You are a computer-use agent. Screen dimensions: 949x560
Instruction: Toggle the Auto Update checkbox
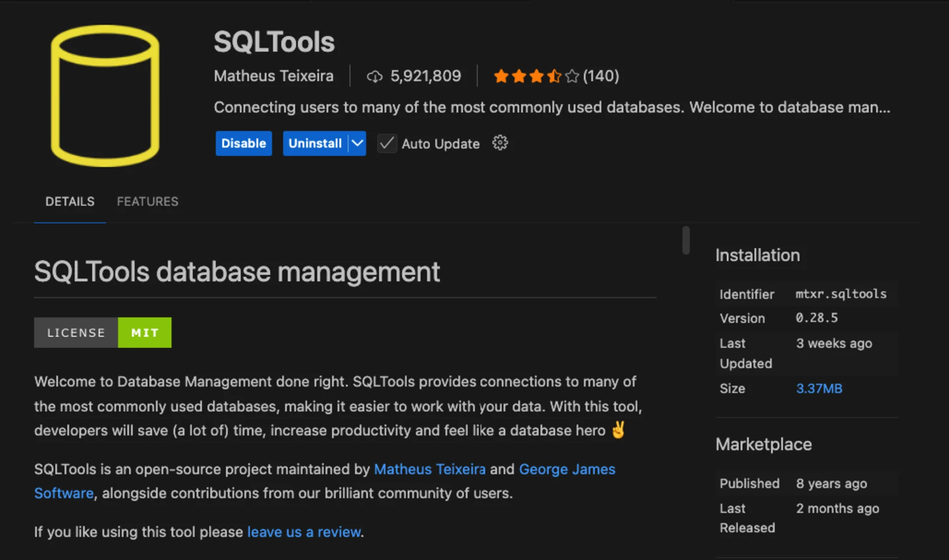pyautogui.click(x=387, y=143)
